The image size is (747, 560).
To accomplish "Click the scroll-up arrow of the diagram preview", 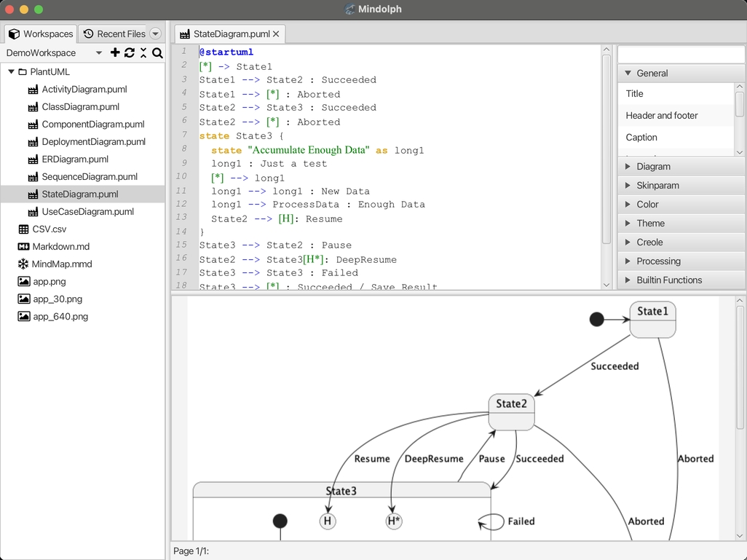I will click(740, 301).
